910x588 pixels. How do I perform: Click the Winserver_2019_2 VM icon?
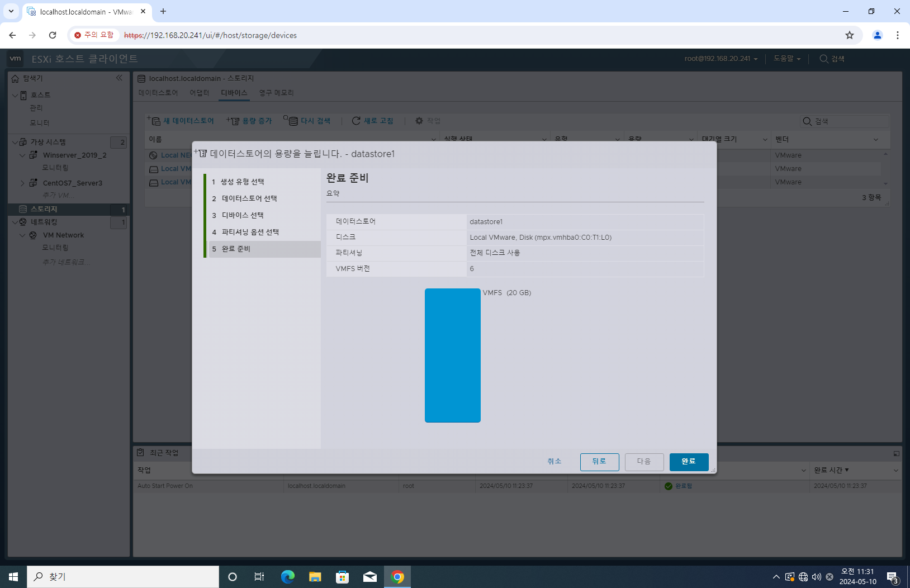33,155
